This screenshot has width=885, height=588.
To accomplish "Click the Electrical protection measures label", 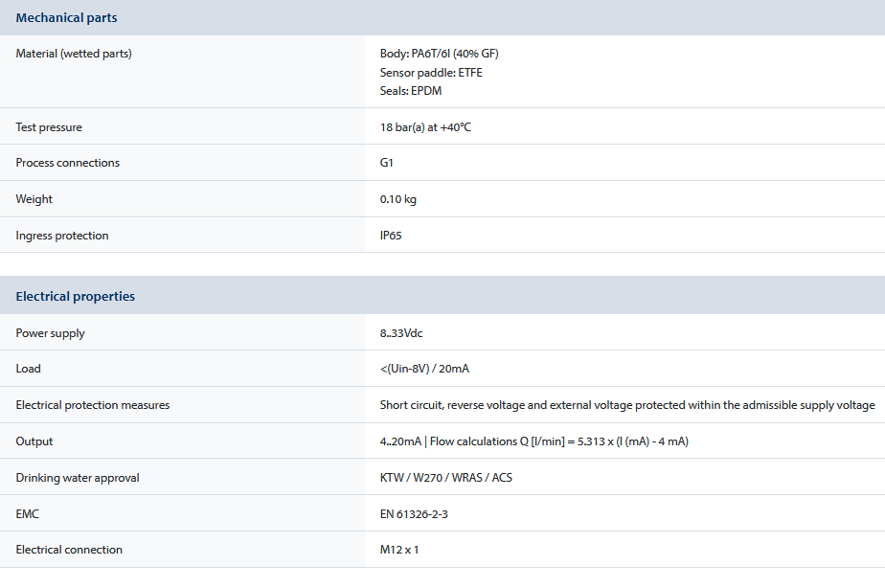I will coord(93,405).
